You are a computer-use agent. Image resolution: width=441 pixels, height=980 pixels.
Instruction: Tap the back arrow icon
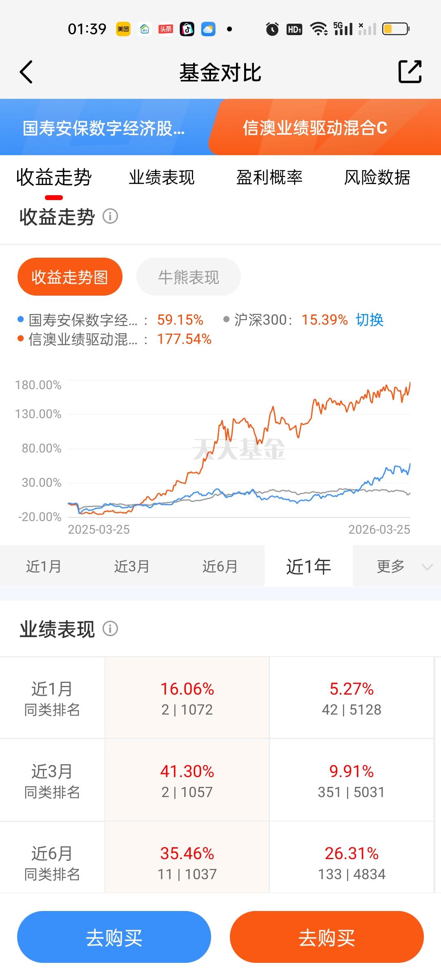coord(26,72)
